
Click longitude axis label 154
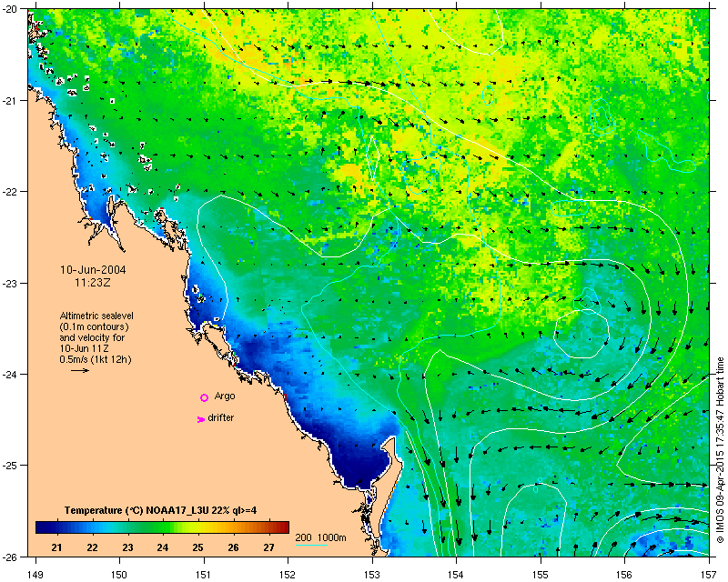(x=457, y=575)
